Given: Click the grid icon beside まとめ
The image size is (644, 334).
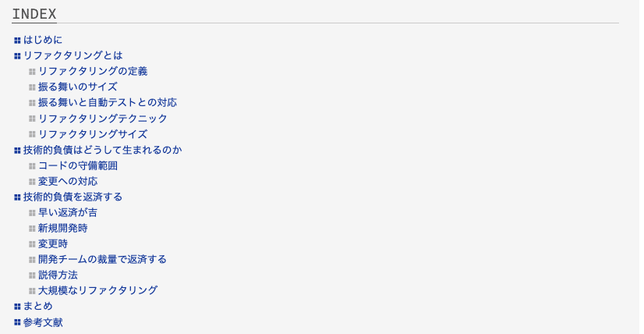Looking at the screenshot, I should [x=17, y=306].
